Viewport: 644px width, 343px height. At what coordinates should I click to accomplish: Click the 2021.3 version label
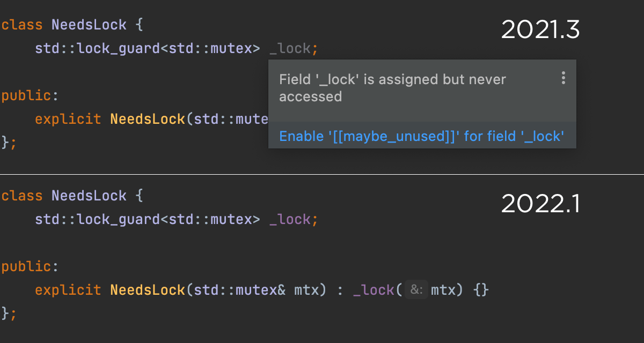click(x=540, y=30)
